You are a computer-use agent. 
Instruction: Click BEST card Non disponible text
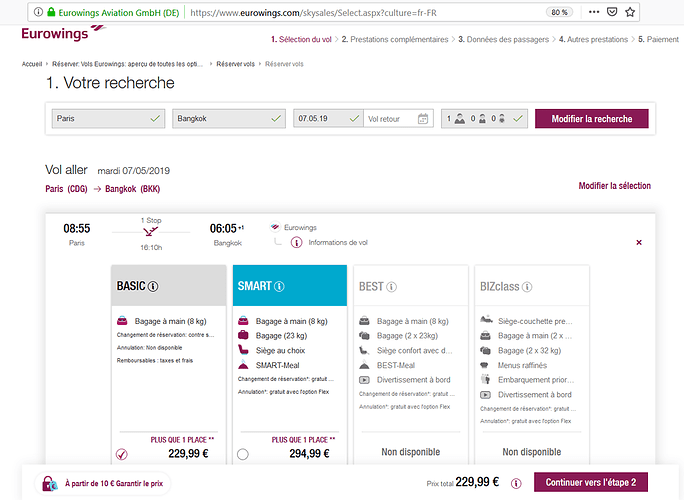[410, 452]
